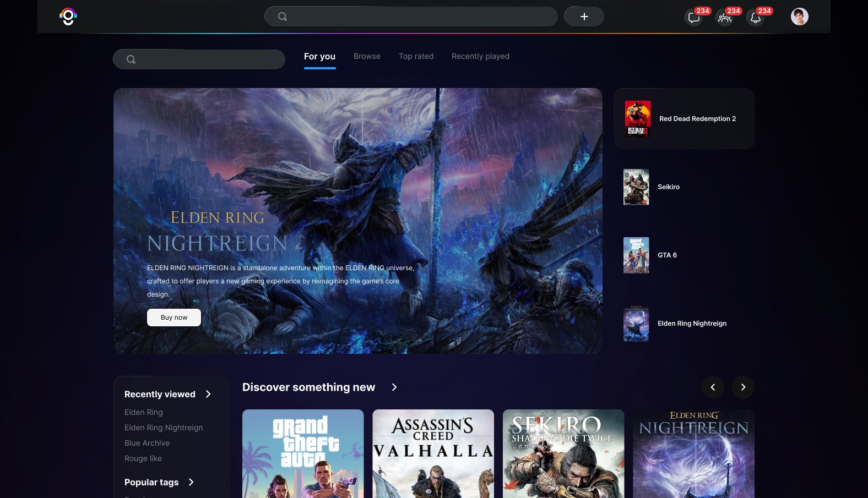Viewport: 868px width, 498px height.
Task: Open the Grand Theft Auto game card
Action: [303, 453]
